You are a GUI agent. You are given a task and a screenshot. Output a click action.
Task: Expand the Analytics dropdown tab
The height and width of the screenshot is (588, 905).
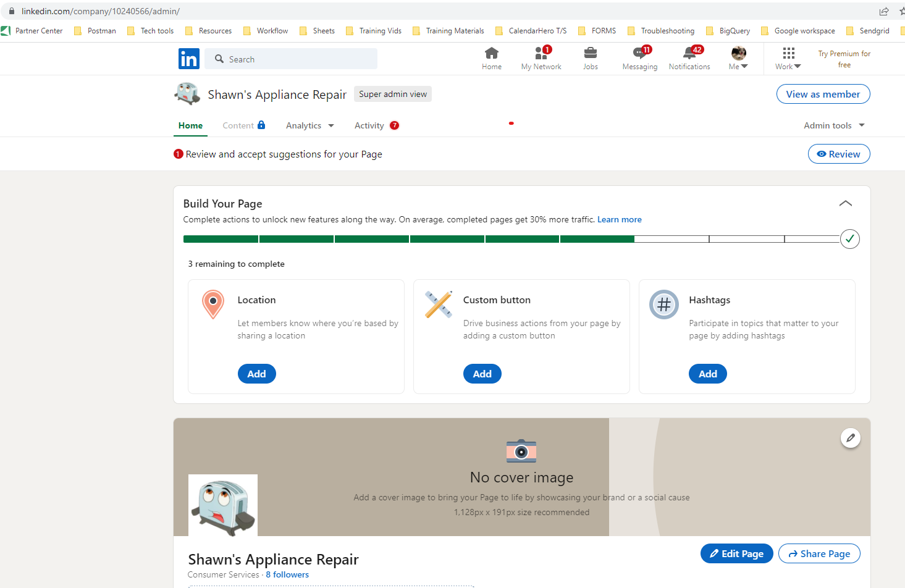[x=310, y=125]
